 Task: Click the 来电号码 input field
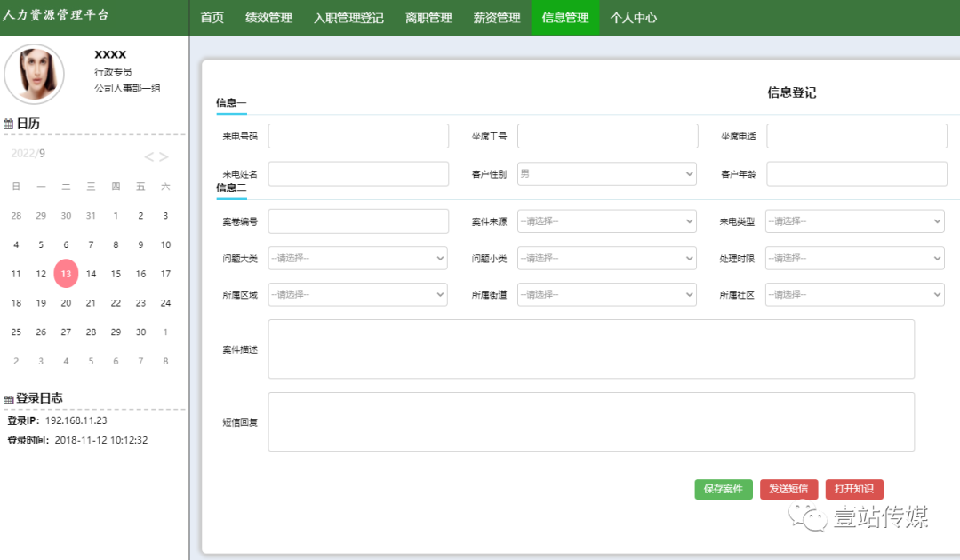(357, 135)
